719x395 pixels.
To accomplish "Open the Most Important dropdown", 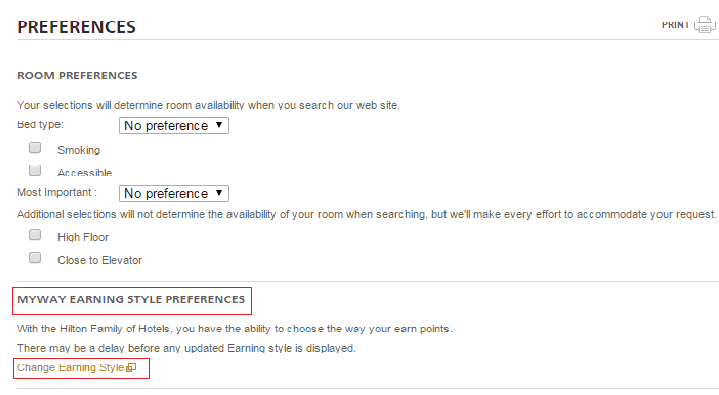I will [x=174, y=194].
